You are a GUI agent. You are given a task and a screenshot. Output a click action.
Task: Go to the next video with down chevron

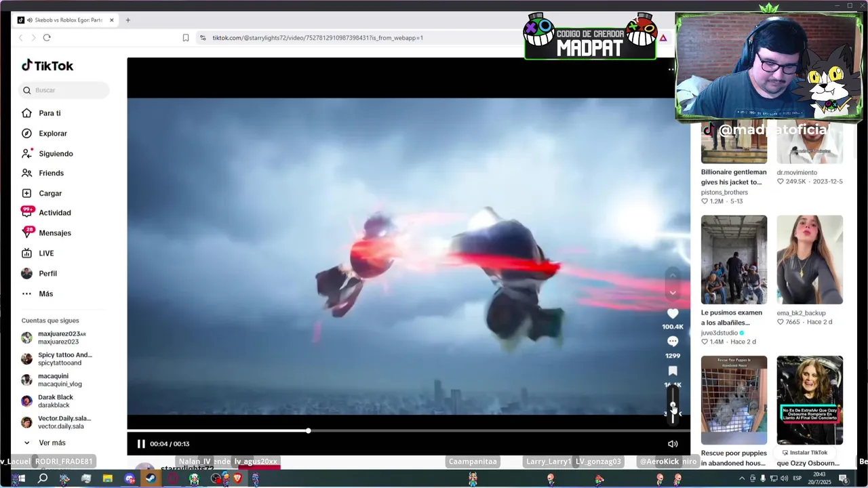click(673, 293)
